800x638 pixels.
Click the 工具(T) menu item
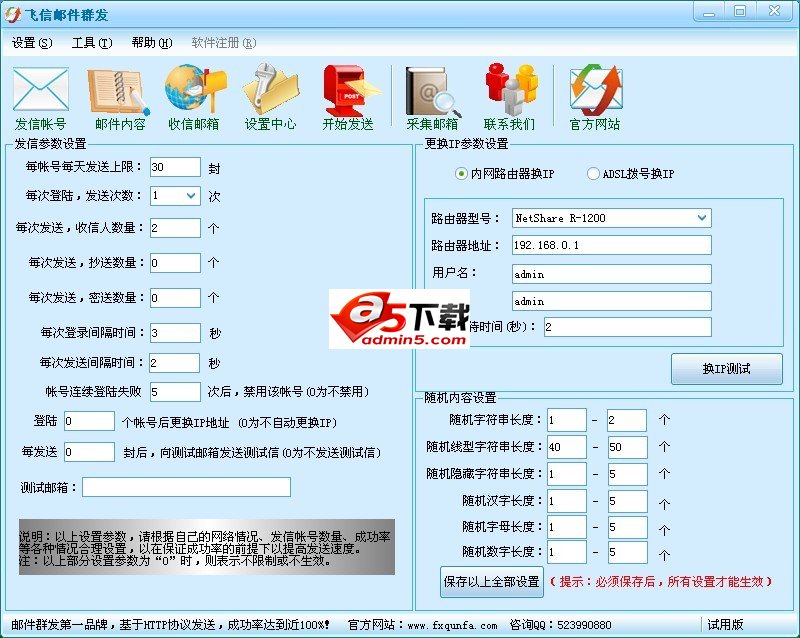90,43
